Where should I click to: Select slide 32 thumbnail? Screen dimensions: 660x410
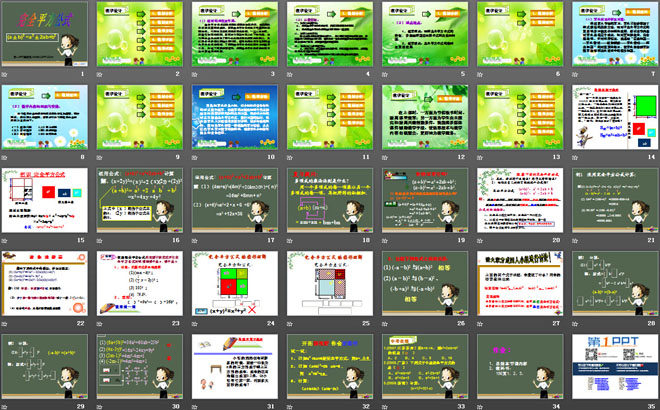tap(330, 366)
